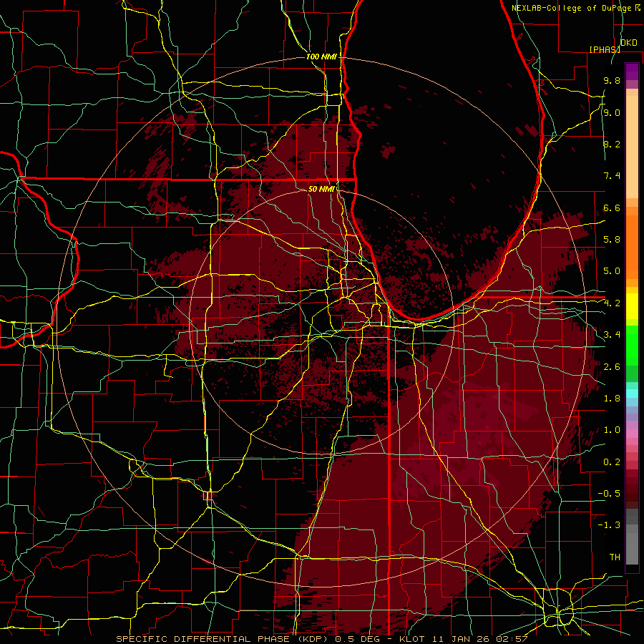Click the pink section of the color bar
Viewport: 644px width, 644px height.
[632, 434]
